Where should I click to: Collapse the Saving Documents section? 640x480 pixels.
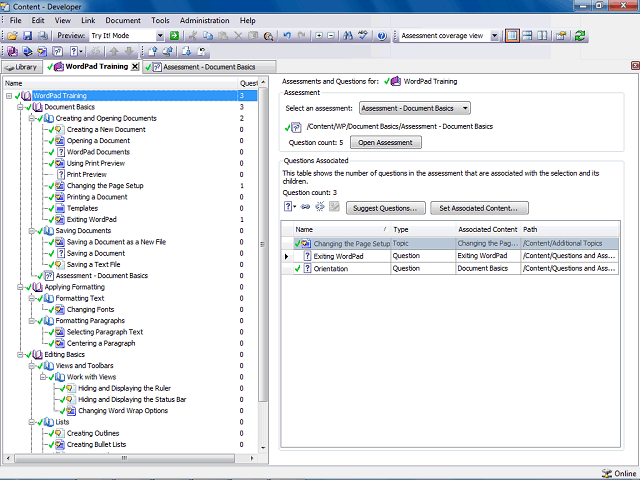pyautogui.click(x=31, y=231)
